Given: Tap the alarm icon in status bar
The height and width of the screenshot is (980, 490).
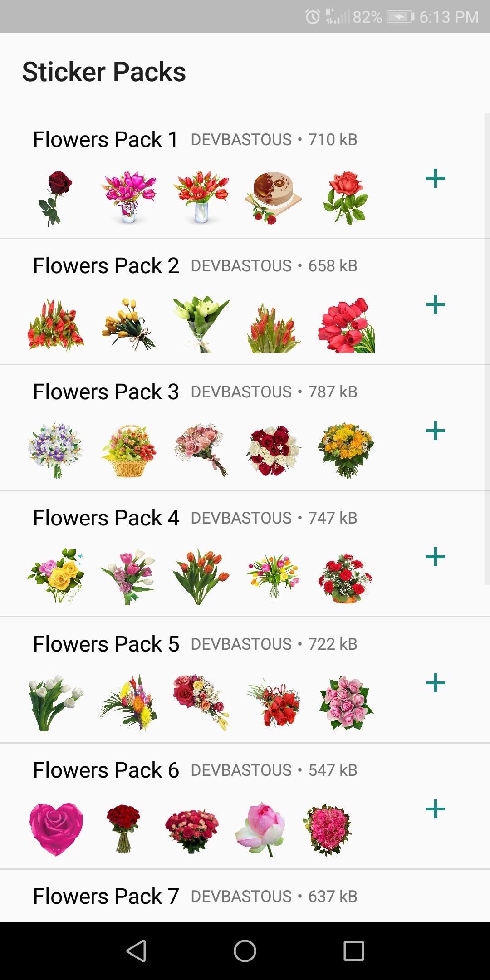Looking at the screenshot, I should [x=313, y=17].
